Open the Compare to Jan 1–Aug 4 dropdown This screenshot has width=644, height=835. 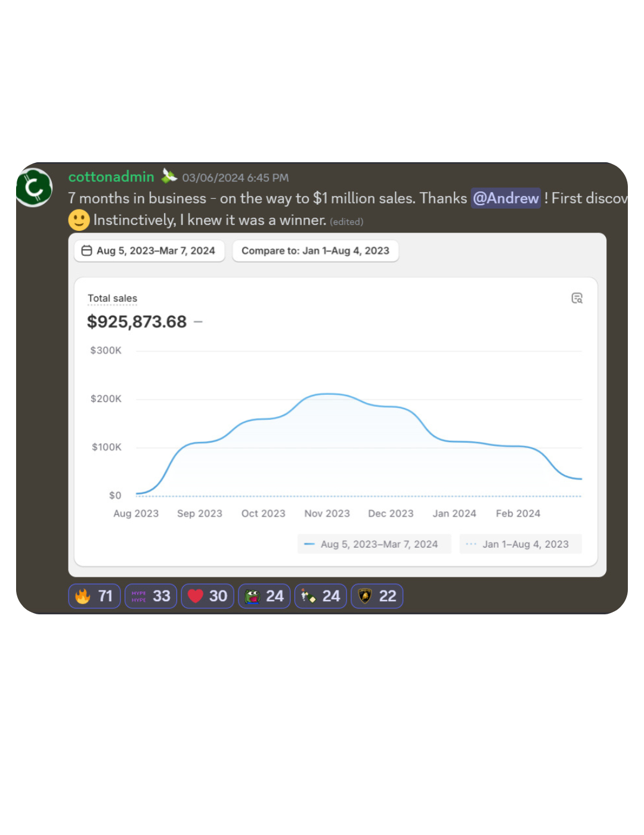pyautogui.click(x=315, y=250)
